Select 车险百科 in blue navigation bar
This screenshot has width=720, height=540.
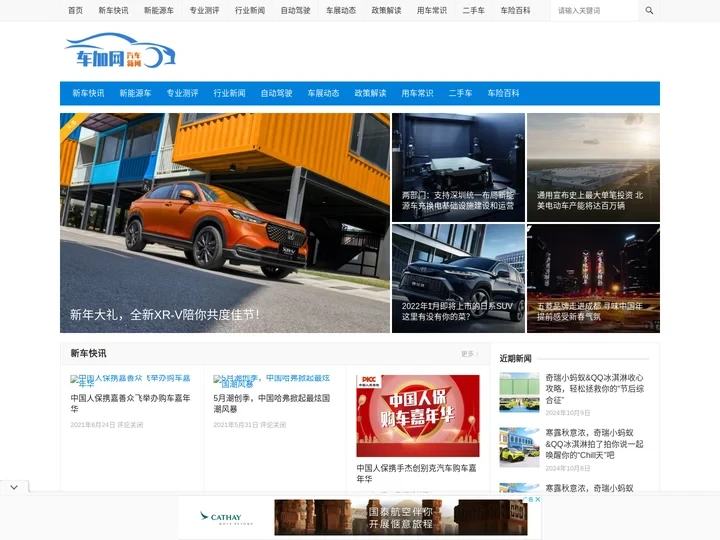click(x=503, y=93)
